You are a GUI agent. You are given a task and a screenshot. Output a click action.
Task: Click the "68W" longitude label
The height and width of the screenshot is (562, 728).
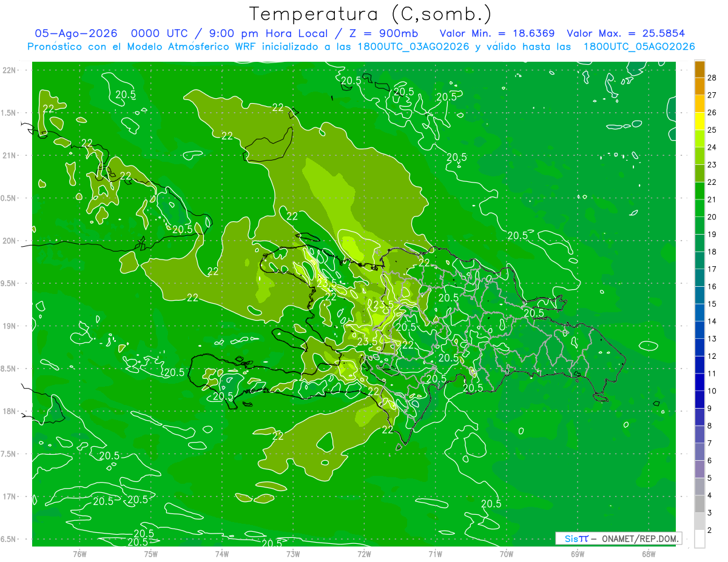[649, 554]
